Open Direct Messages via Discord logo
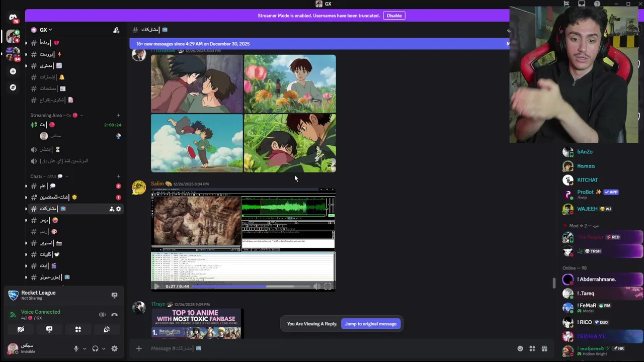Image resolution: width=644 pixels, height=362 pixels. click(x=13, y=19)
